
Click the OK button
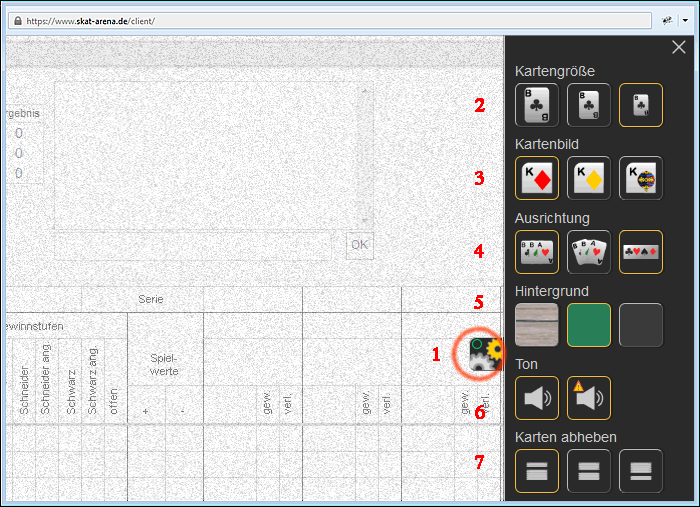(359, 245)
